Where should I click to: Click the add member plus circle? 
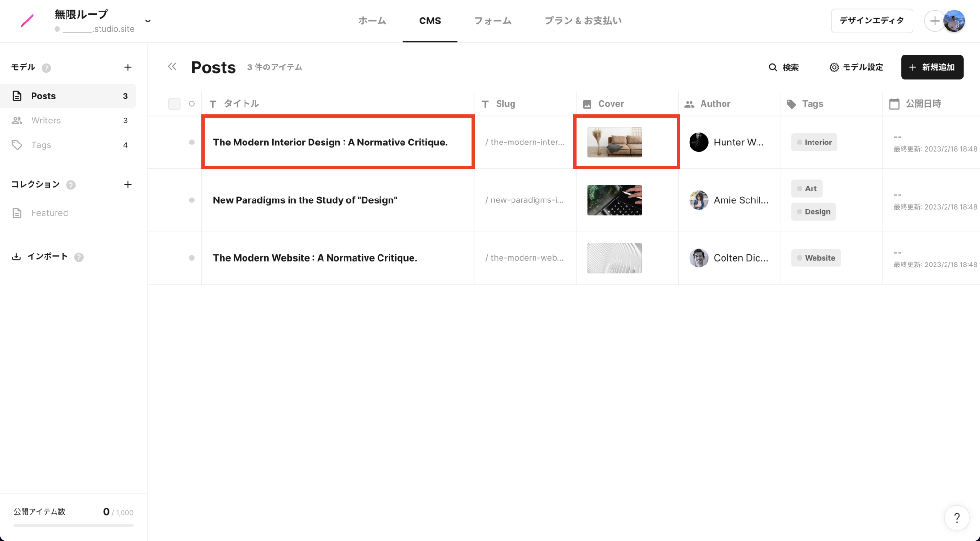tap(934, 21)
